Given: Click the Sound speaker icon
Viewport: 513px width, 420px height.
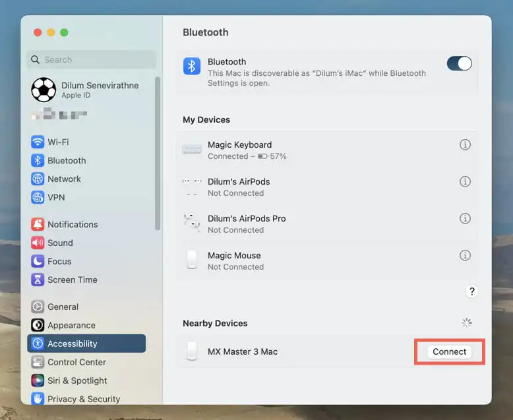Looking at the screenshot, I should pos(38,243).
